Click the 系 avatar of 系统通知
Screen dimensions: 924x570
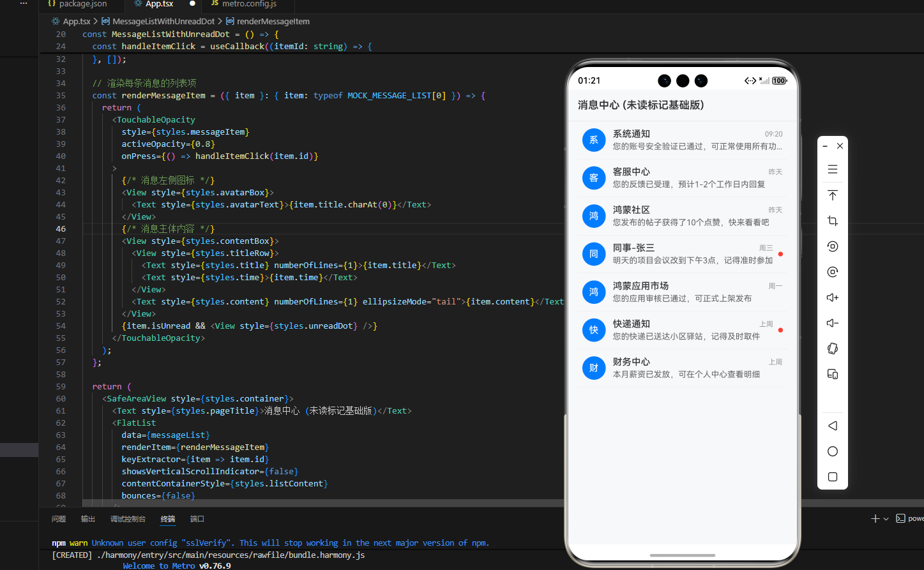click(594, 140)
